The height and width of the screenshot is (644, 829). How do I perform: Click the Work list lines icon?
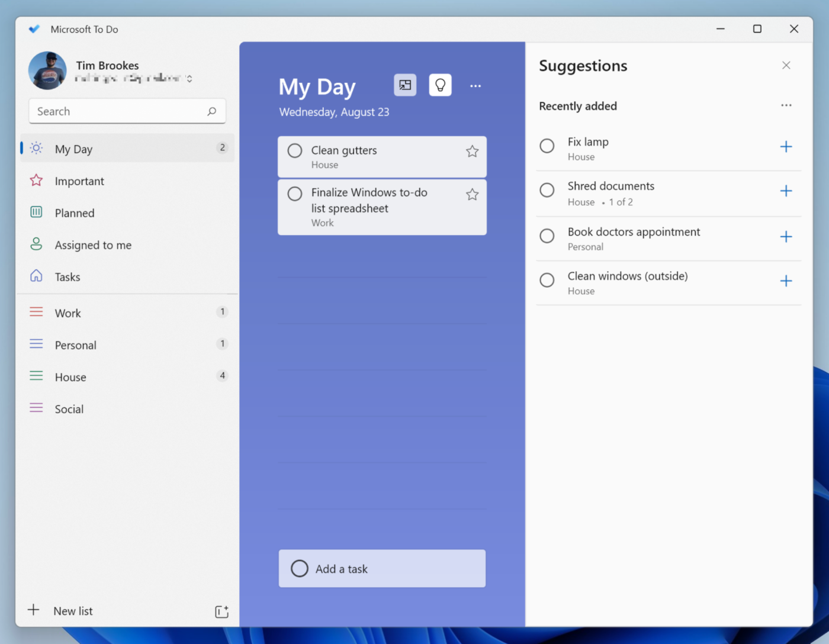(x=36, y=311)
